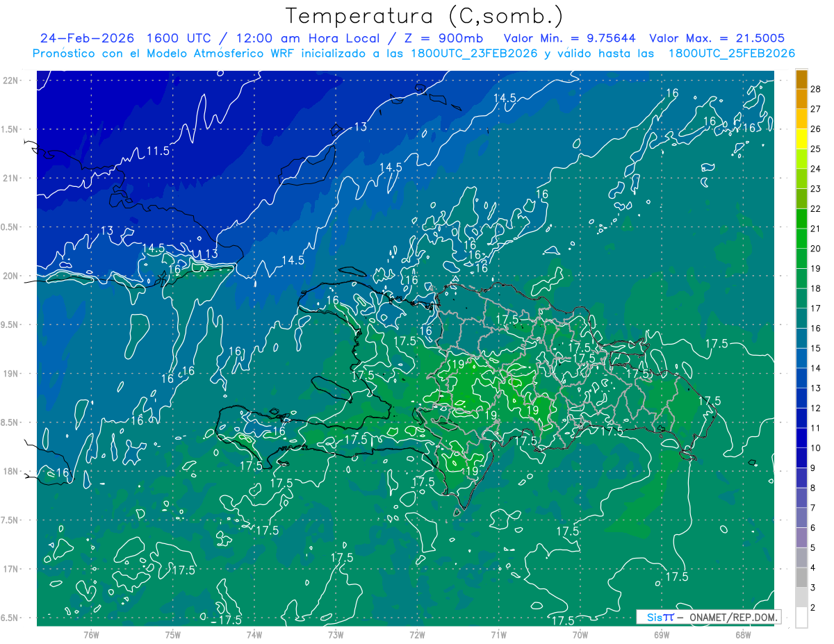Image resolution: width=834 pixels, height=644 pixels.
Task: Click the '24-Feb-2026' date in the header
Action: tap(88, 38)
